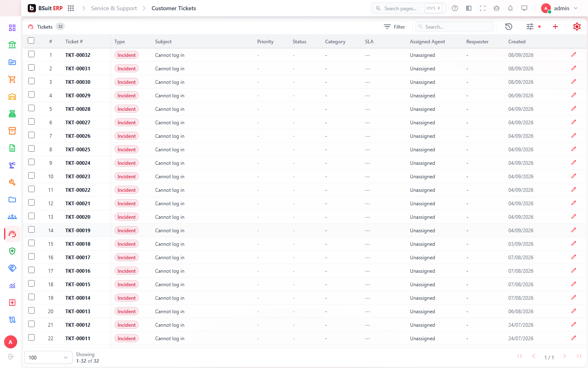Sort by the Assigned Agent column header
The image size is (588, 368).
click(x=428, y=42)
